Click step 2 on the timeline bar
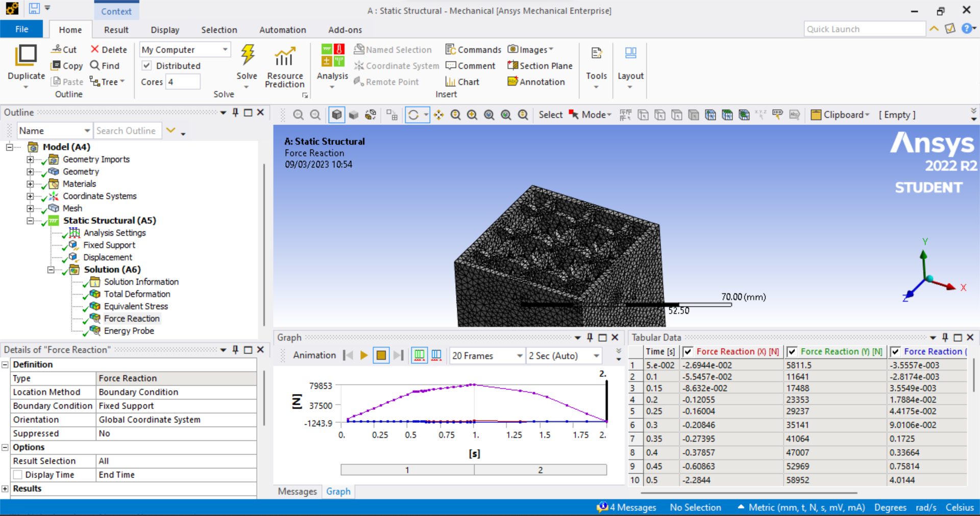 point(540,470)
